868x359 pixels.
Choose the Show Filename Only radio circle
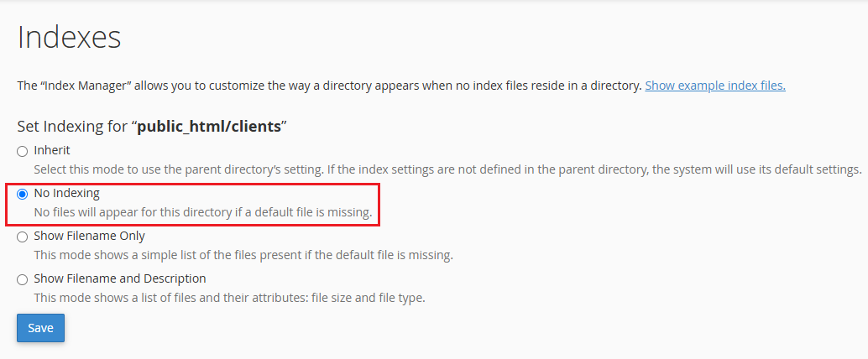coord(22,237)
